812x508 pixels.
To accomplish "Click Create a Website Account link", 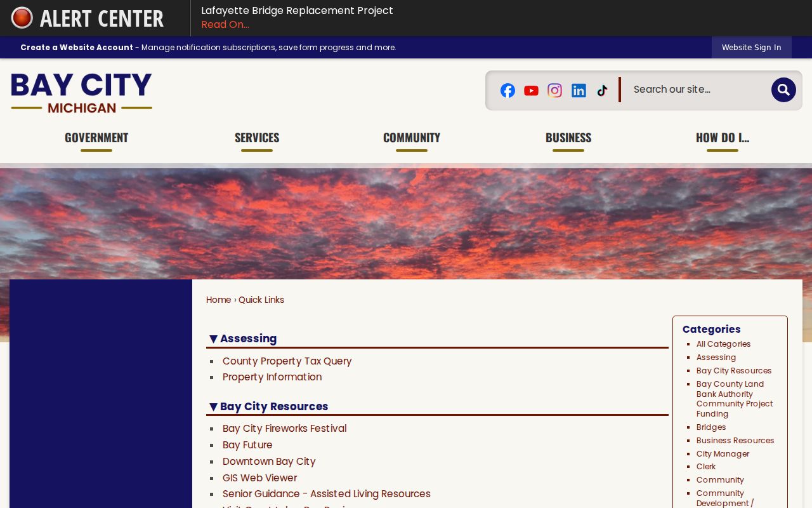I will point(77,48).
